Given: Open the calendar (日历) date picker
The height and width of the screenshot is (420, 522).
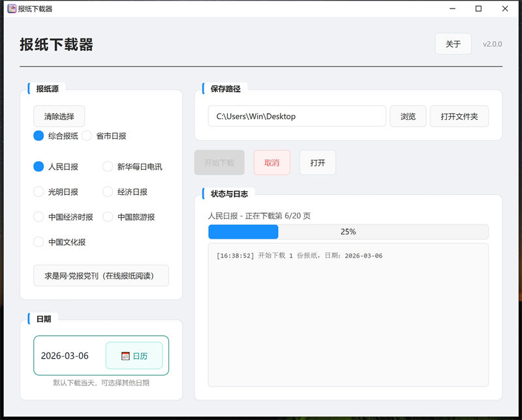Looking at the screenshot, I should point(134,355).
